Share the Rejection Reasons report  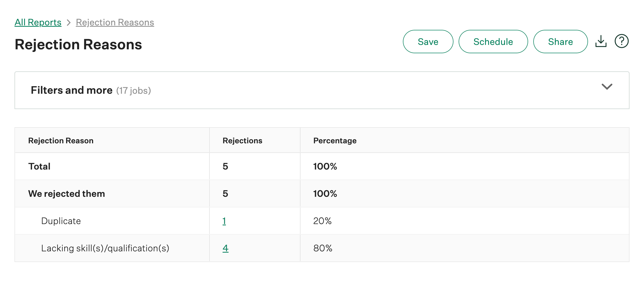pyautogui.click(x=561, y=42)
